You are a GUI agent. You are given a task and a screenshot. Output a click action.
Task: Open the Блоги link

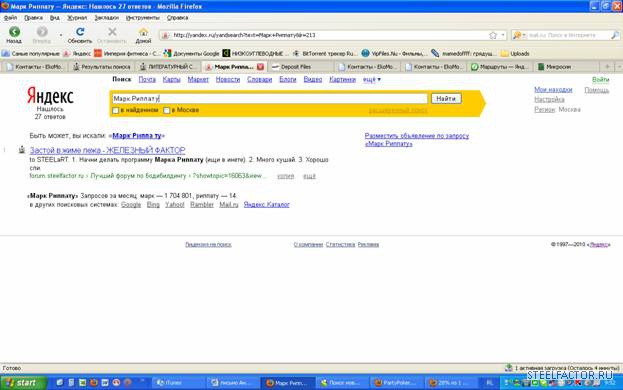pos(288,79)
